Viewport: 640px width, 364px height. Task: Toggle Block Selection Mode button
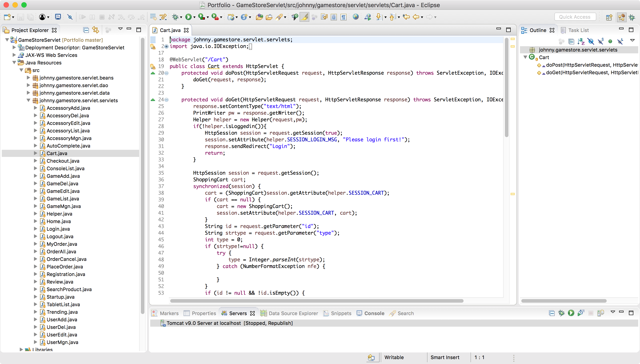coord(334,17)
